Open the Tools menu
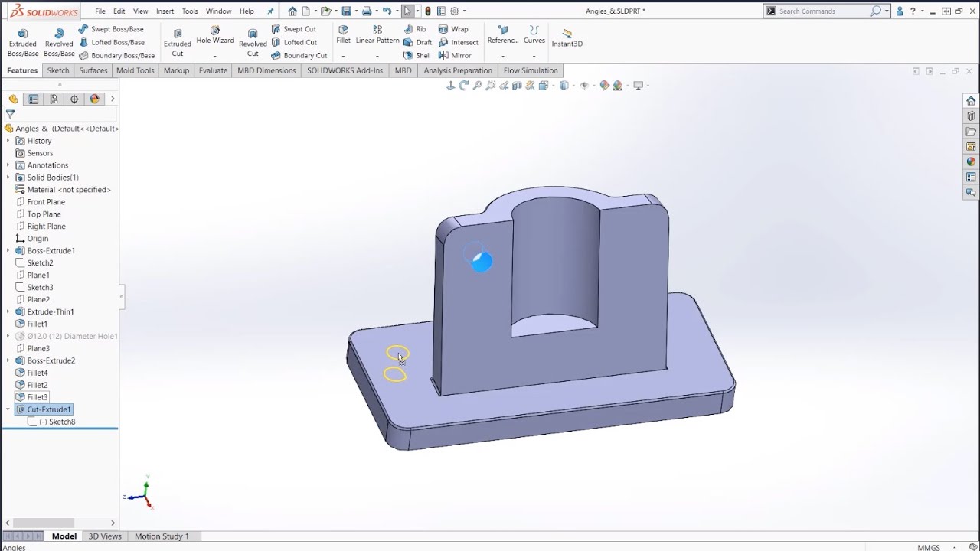 tap(190, 11)
